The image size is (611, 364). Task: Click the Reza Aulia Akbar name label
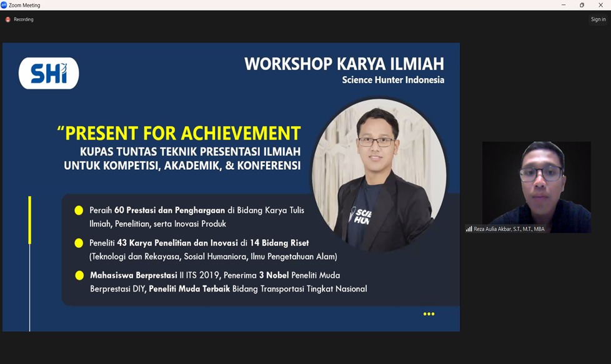tap(509, 229)
